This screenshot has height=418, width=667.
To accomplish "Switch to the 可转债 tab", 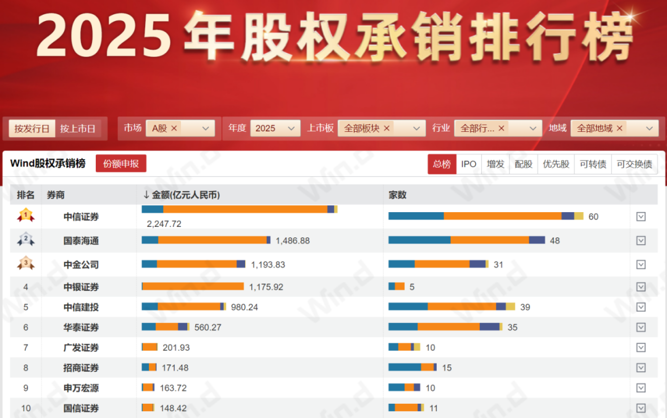I will click(594, 164).
